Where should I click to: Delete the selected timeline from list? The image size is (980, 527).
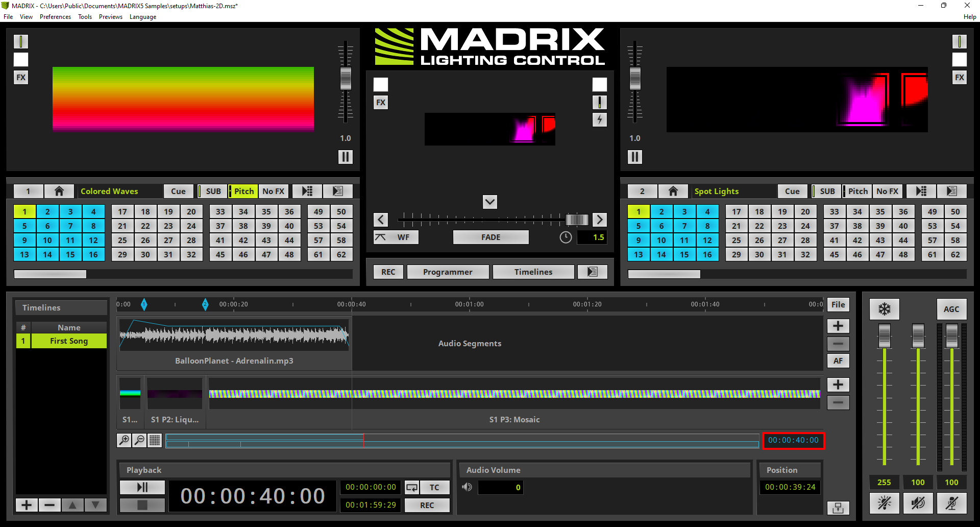point(50,505)
